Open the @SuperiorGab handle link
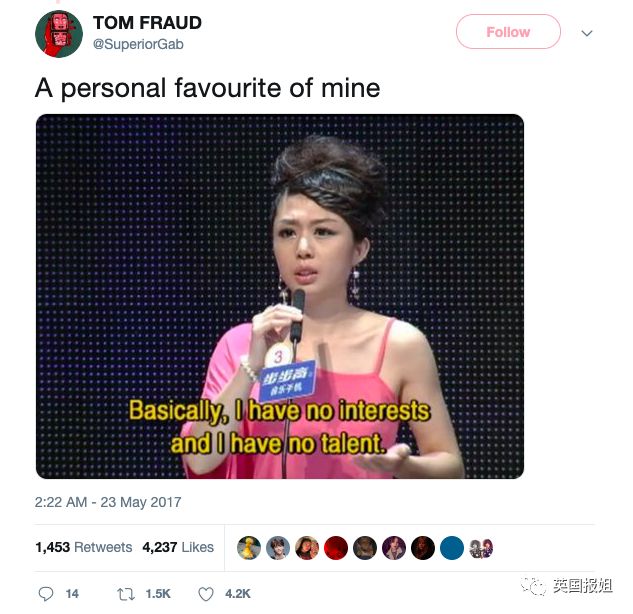633x614 pixels. coord(138,44)
